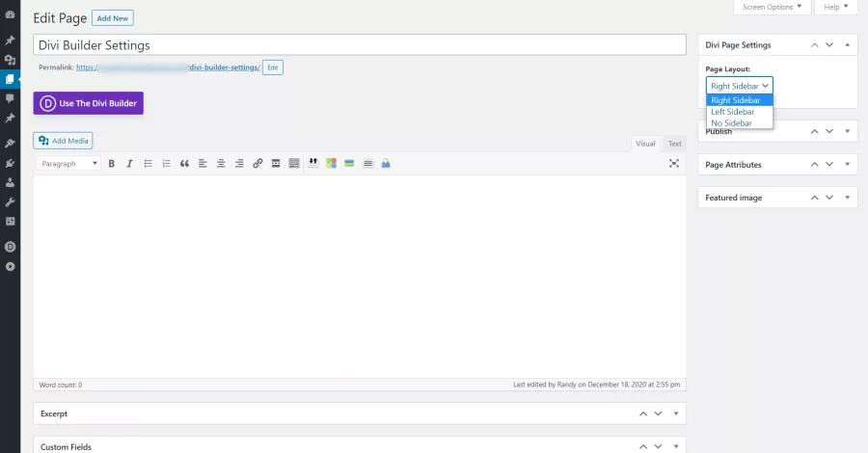
Task: Click the page title input field
Action: coord(360,44)
